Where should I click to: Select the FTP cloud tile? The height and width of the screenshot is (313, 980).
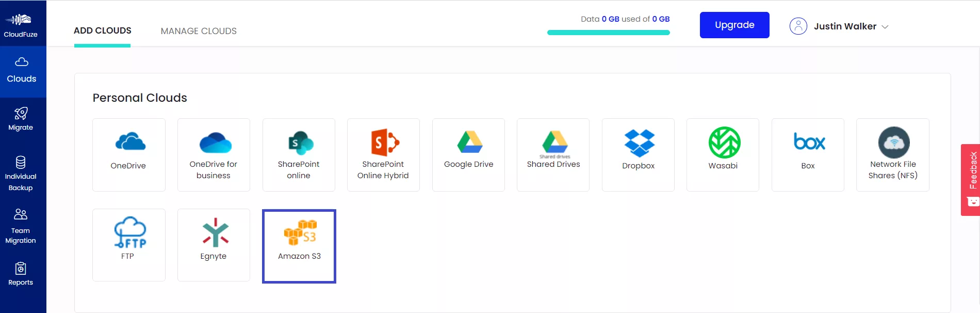point(129,245)
